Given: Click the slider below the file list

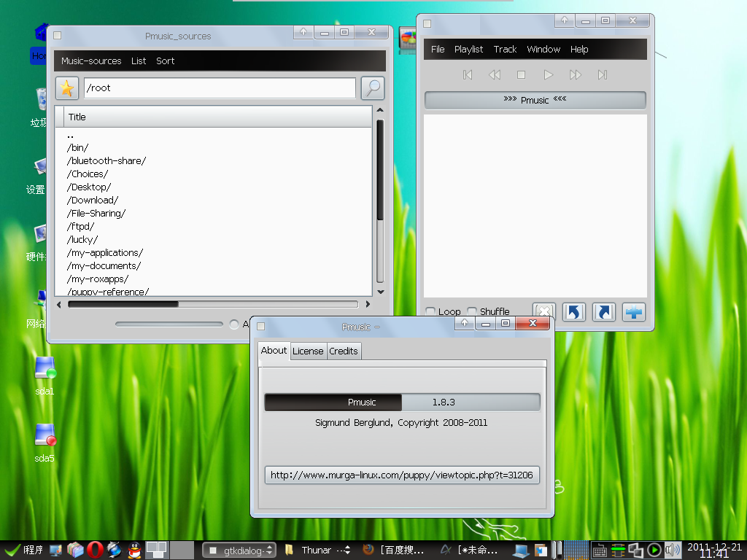Looking at the screenshot, I should pyautogui.click(x=169, y=324).
